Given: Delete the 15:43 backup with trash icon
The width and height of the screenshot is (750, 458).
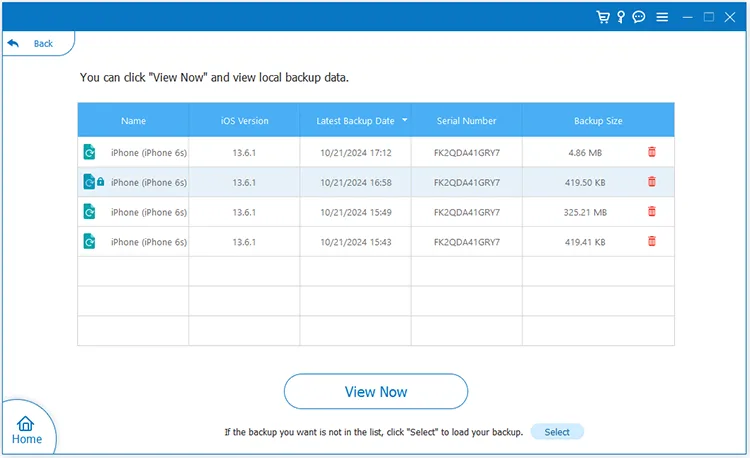Looking at the screenshot, I should (651, 241).
